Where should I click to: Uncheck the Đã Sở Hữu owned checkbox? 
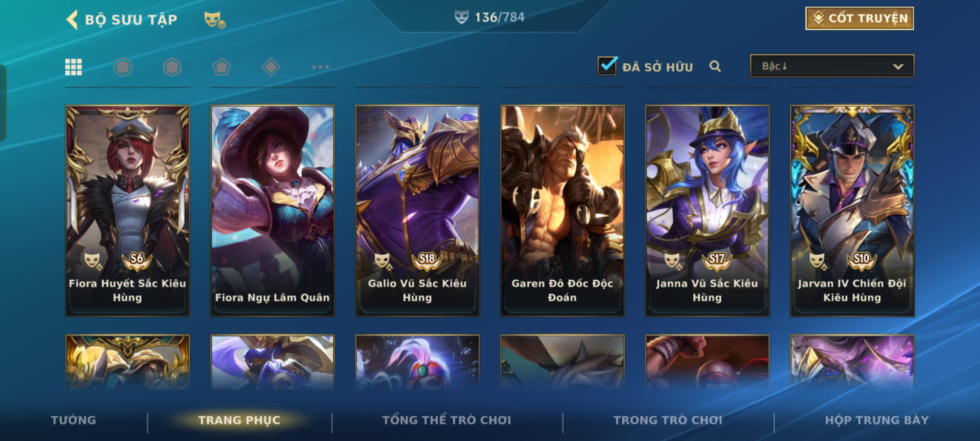(607, 66)
